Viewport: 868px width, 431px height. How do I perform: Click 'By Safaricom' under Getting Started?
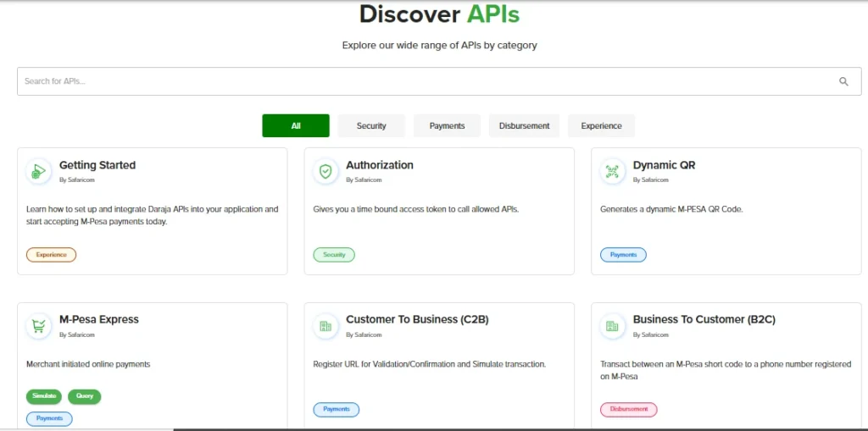pos(77,180)
